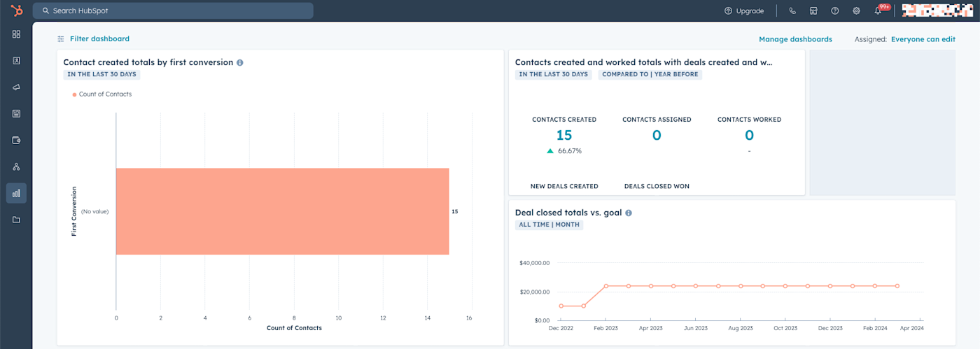Click into the Search HubSpot field

(173, 10)
